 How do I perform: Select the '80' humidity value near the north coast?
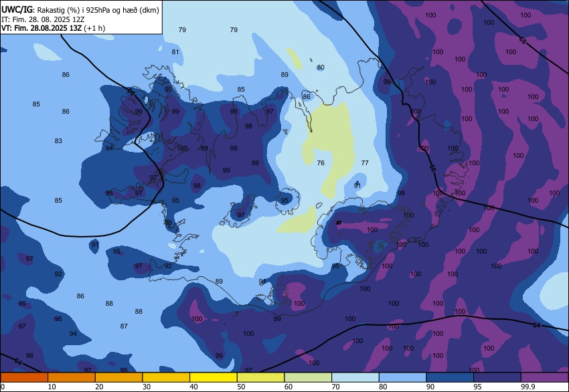click(x=321, y=68)
